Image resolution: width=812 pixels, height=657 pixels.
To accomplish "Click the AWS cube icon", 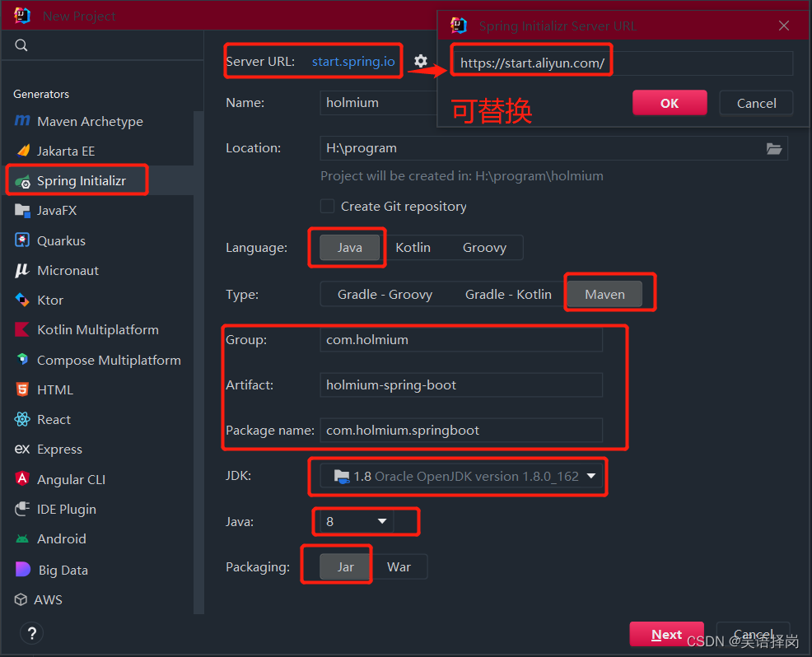I will (21, 599).
